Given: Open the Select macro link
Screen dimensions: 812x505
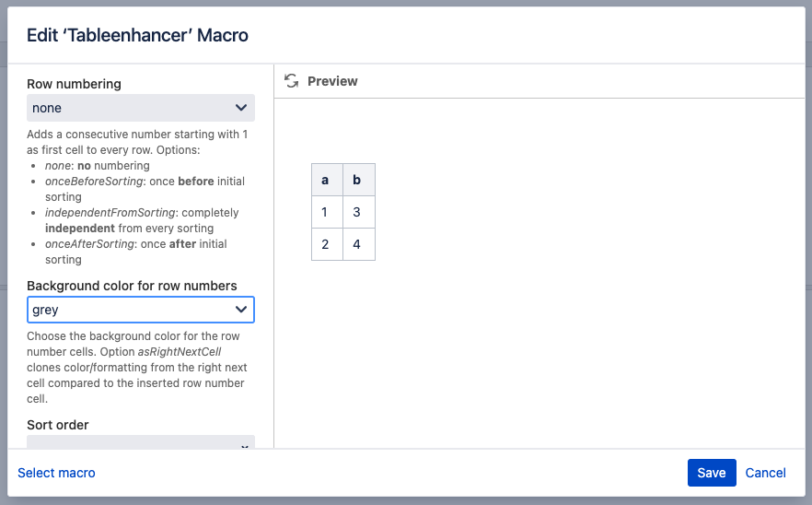Looking at the screenshot, I should click(x=57, y=473).
